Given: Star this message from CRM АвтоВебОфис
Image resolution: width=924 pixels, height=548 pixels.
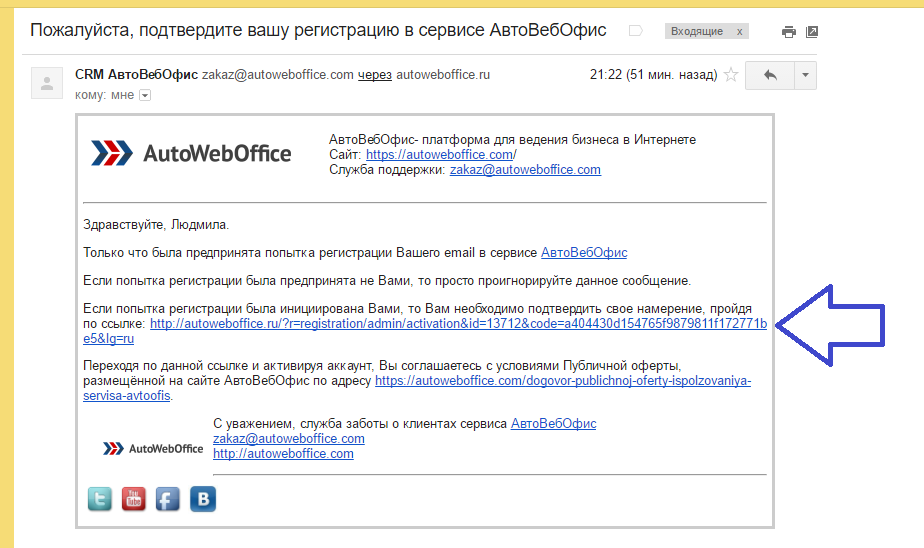Looking at the screenshot, I should (731, 75).
